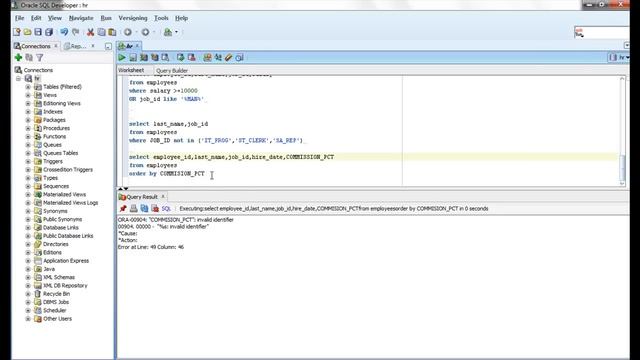Open the File menu
Viewport: 640px width, 360px height.
pos(20,18)
